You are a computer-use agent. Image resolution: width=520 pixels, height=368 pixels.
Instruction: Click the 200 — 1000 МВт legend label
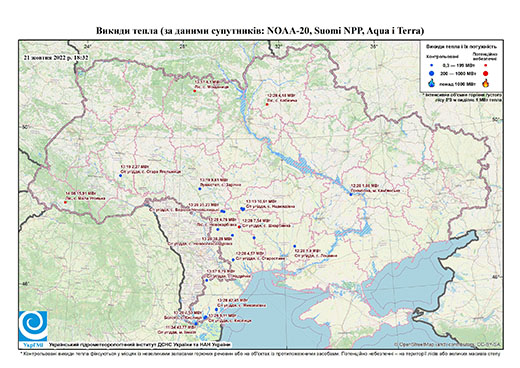pyautogui.click(x=459, y=73)
